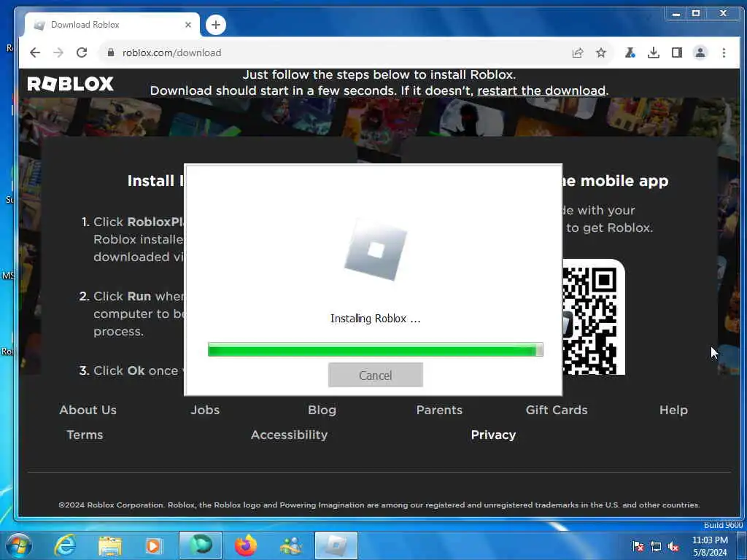747x560 pixels.
Task: Click the padlock site info icon
Action: click(111, 52)
